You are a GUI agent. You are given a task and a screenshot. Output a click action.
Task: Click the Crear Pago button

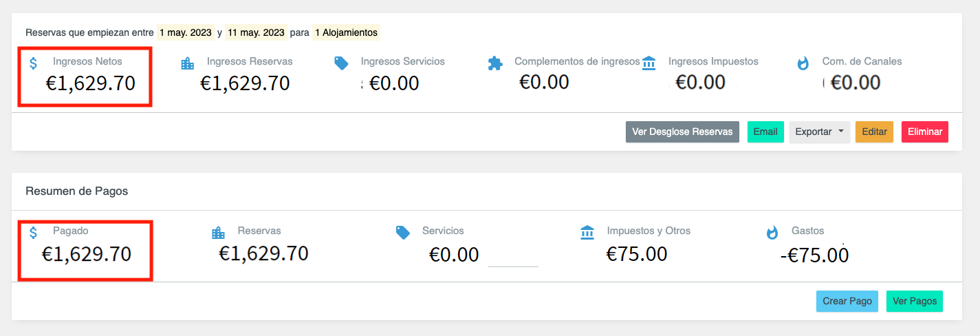coord(847,301)
